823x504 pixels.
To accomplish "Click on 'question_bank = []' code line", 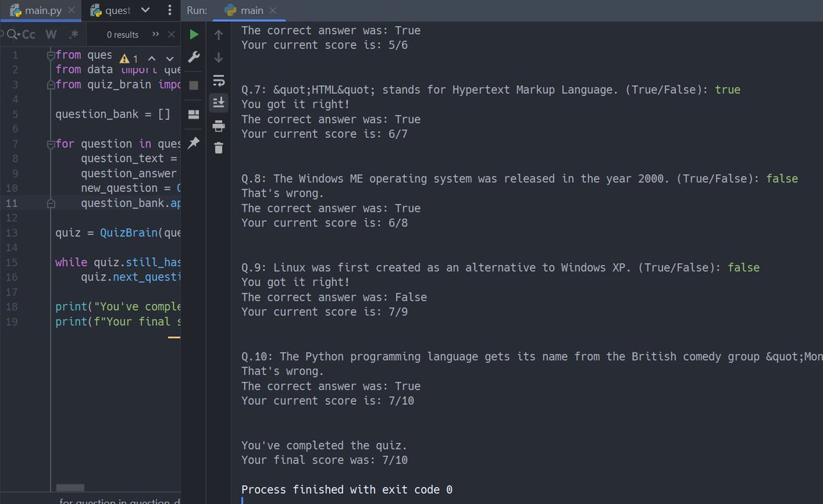I will pos(113,114).
